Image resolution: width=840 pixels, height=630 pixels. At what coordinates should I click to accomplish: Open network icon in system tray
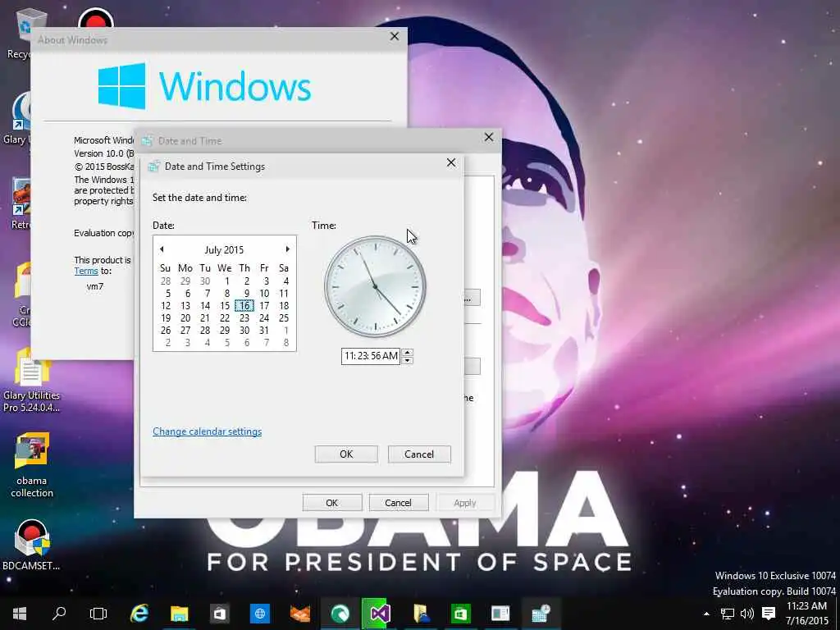[x=727, y=614]
